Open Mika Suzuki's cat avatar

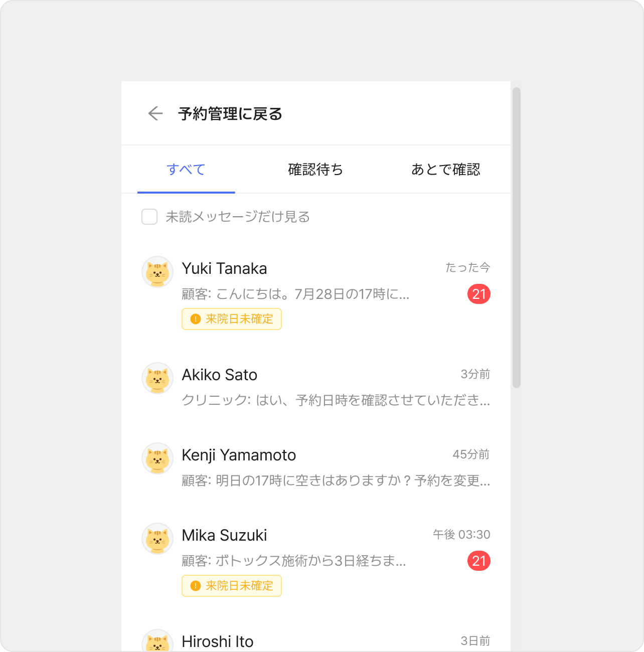pos(157,539)
